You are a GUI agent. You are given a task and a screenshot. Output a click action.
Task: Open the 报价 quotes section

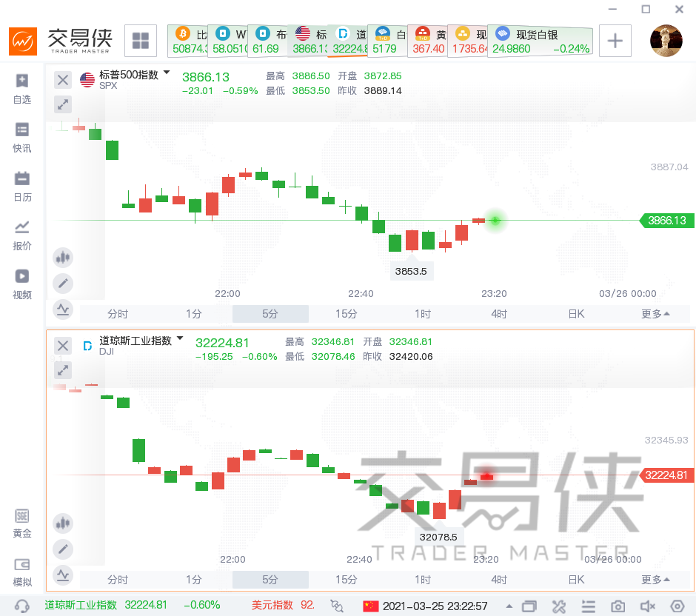[21, 235]
